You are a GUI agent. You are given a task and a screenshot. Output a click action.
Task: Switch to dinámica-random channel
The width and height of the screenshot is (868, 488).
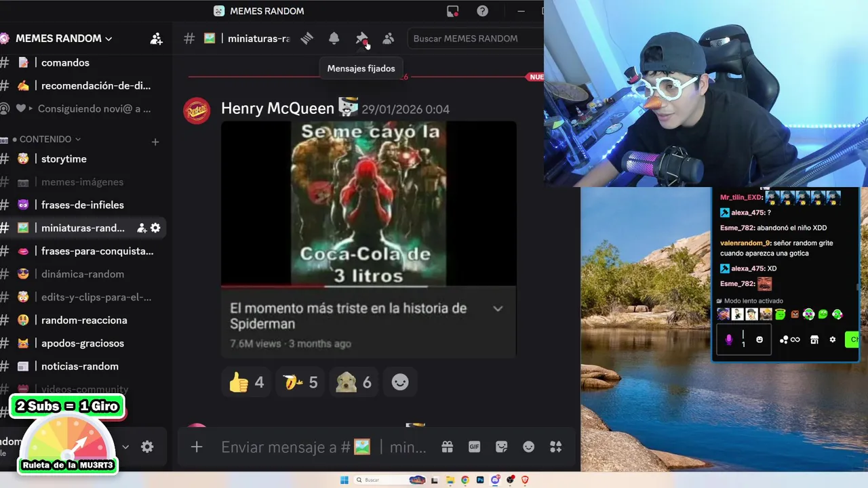pyautogui.click(x=82, y=274)
